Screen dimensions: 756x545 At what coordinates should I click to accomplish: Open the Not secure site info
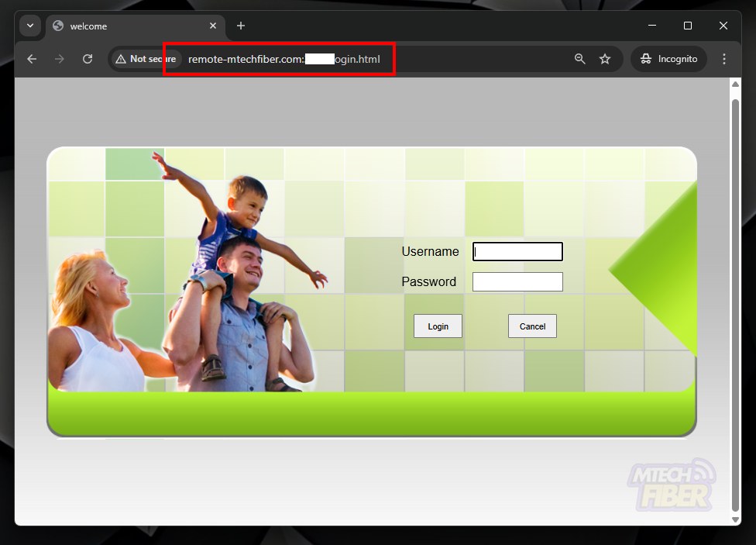tap(146, 59)
